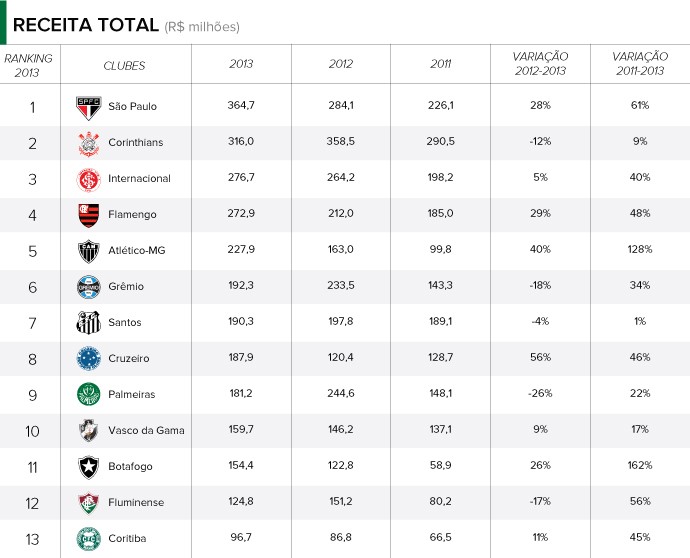Click the 2013 column header
This screenshot has height=558, width=690.
click(241, 65)
